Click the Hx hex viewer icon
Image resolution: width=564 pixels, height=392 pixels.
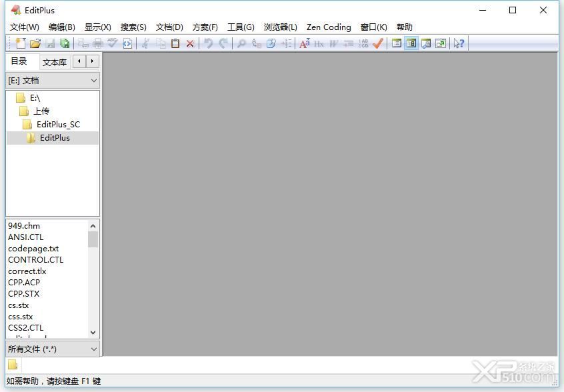(x=319, y=43)
